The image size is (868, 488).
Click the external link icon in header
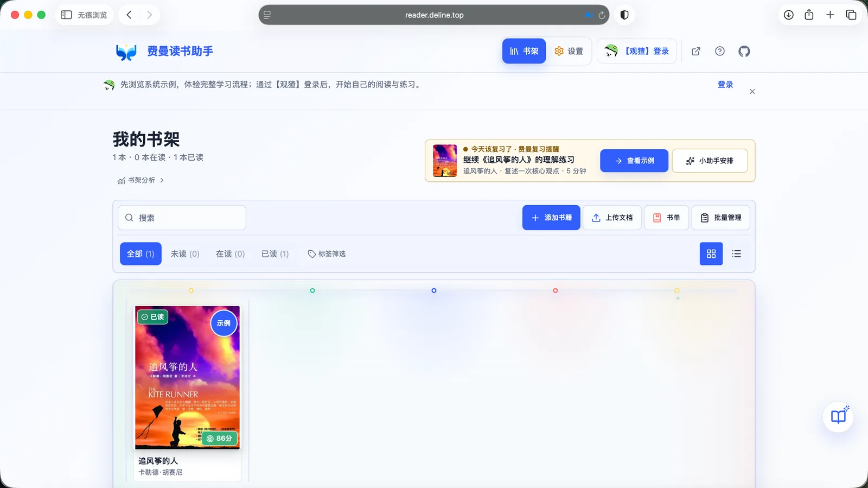[695, 51]
